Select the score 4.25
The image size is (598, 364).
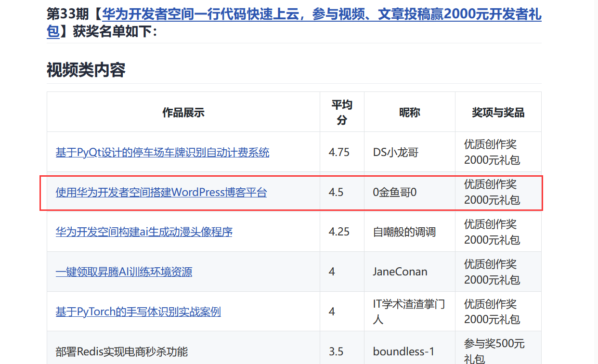(x=339, y=232)
